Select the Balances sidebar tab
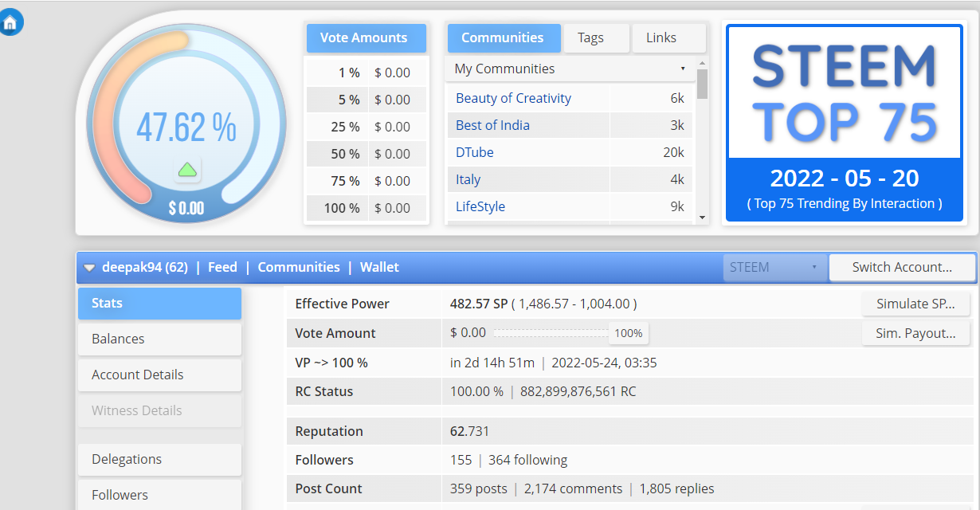The height and width of the screenshot is (510, 980). point(159,339)
